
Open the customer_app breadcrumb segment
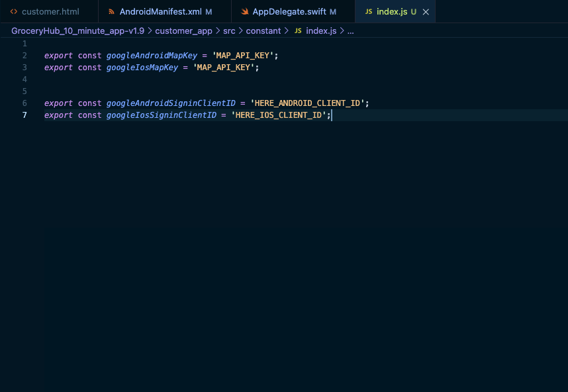(183, 31)
